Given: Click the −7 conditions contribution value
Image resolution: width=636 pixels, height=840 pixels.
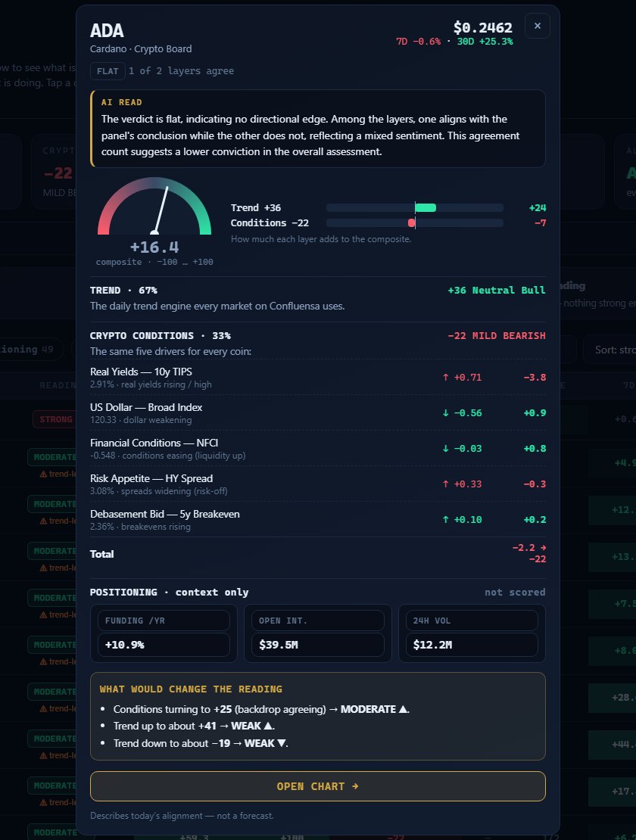Looking at the screenshot, I should point(540,222).
